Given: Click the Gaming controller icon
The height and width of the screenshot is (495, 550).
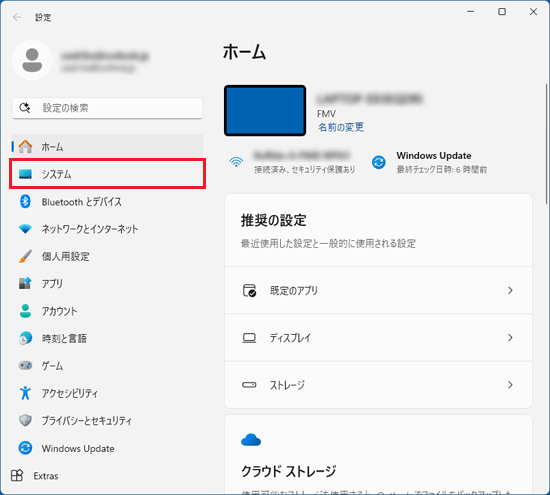Looking at the screenshot, I should click(x=25, y=366).
